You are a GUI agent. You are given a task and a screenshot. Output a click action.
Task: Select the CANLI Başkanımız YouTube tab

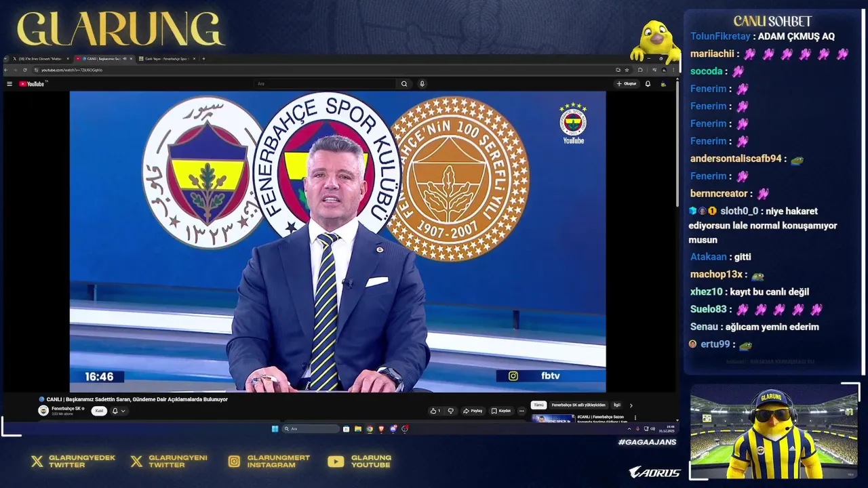(104, 59)
